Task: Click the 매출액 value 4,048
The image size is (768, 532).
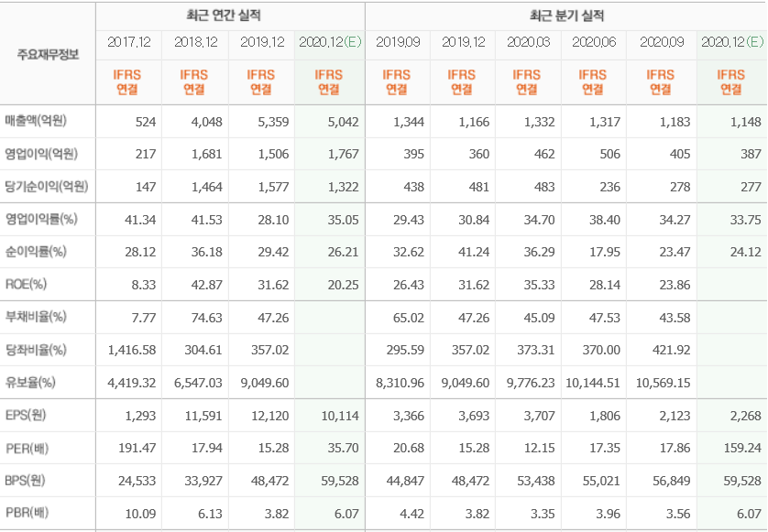Action: (x=207, y=122)
